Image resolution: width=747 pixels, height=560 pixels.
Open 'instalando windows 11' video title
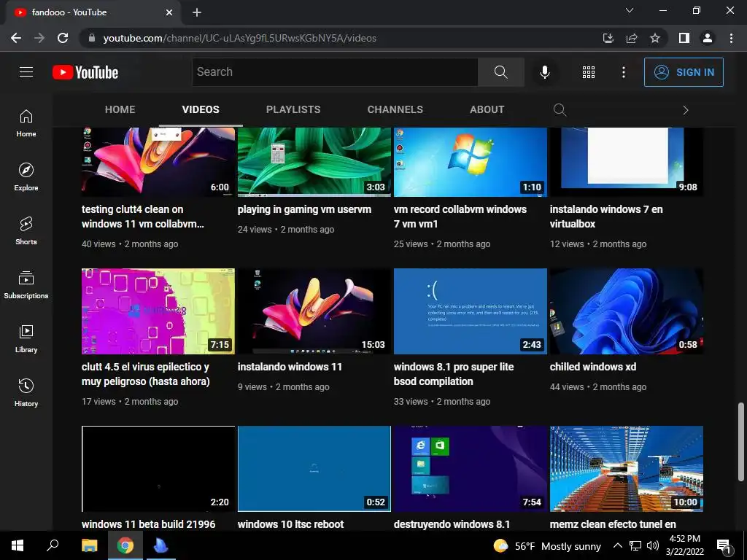point(290,367)
